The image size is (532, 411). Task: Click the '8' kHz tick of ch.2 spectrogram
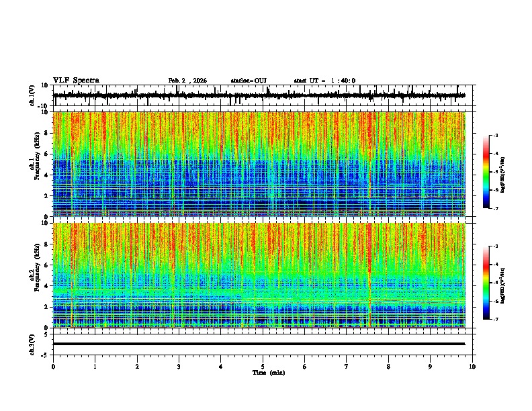click(46, 244)
